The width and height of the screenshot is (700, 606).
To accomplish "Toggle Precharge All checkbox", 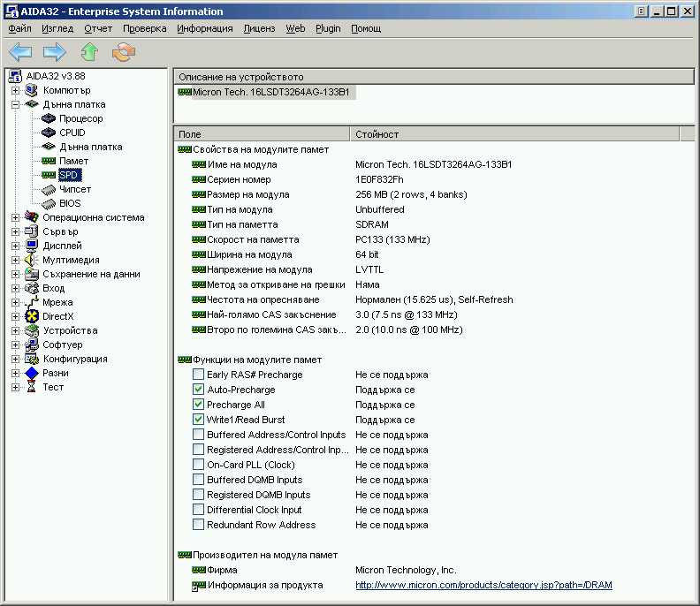I will tap(198, 405).
